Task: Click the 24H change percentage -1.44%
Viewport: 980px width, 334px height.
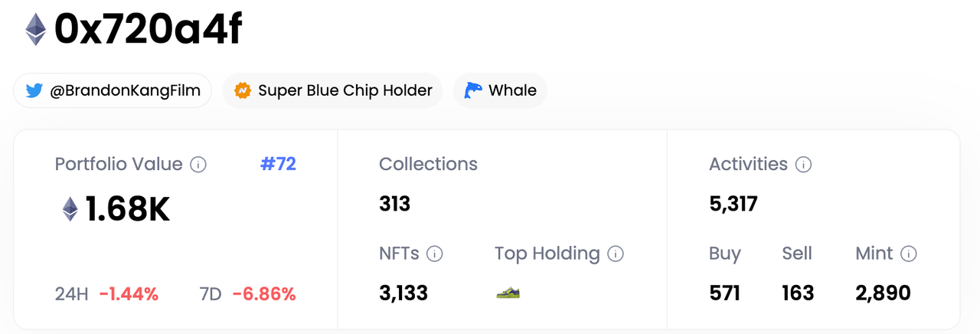Action: [129, 293]
